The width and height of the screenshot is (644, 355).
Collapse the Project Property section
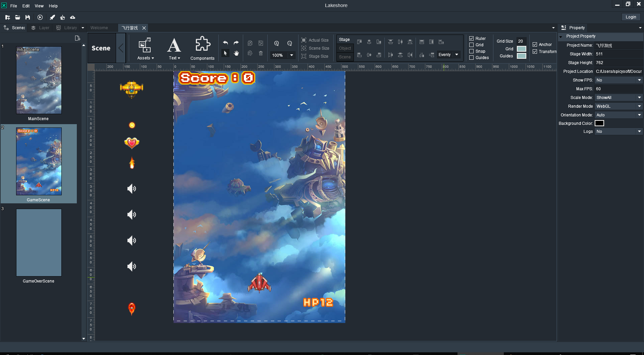560,36
